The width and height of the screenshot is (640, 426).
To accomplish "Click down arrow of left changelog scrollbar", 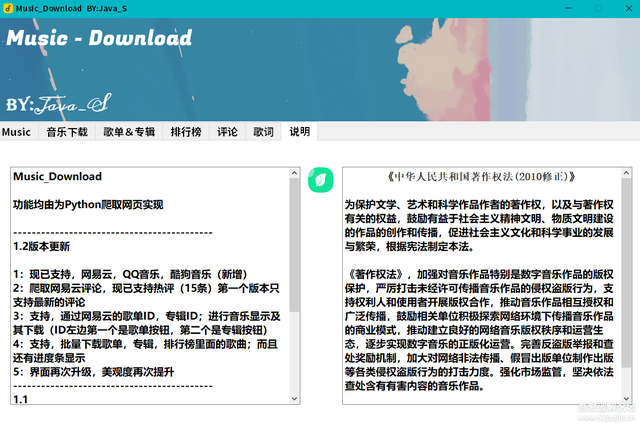I will 294,399.
